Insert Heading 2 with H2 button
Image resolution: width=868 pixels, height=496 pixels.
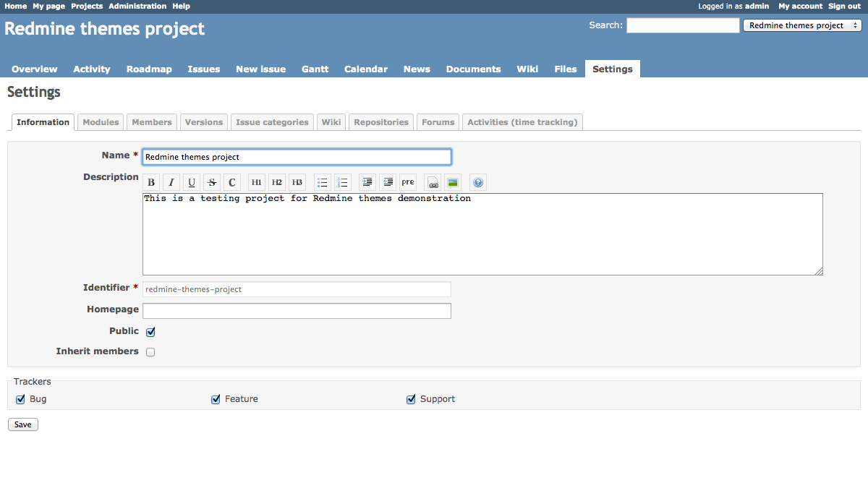(277, 182)
